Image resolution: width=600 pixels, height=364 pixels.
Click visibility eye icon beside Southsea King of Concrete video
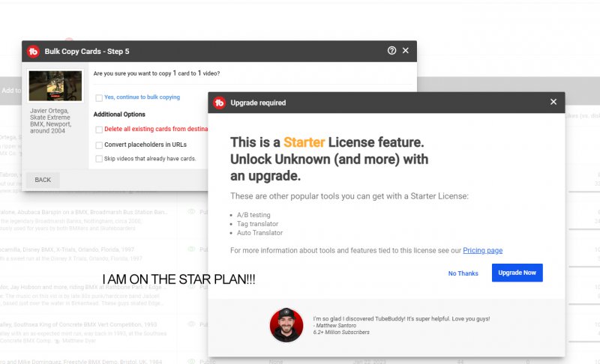pyautogui.click(x=192, y=324)
